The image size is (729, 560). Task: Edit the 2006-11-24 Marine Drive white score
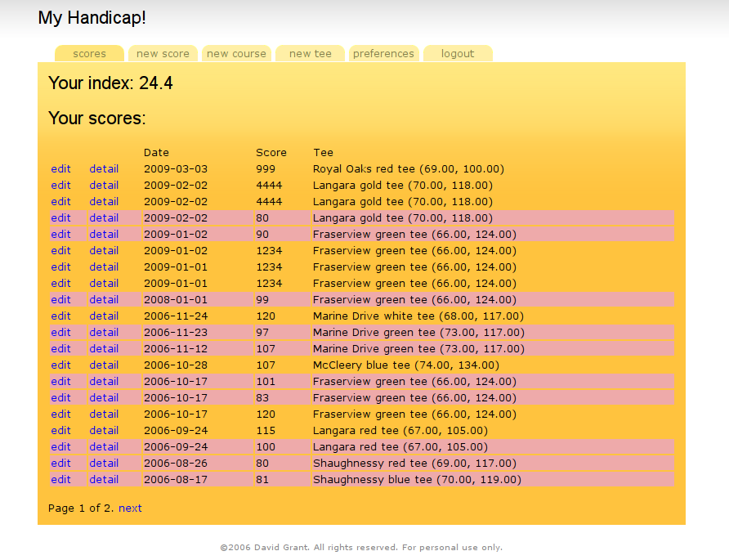pos(60,316)
